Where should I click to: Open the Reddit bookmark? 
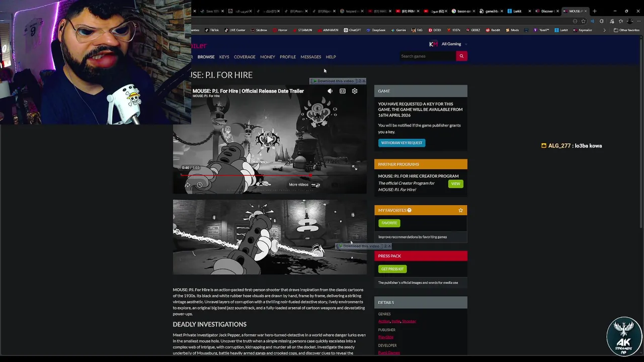point(493,30)
